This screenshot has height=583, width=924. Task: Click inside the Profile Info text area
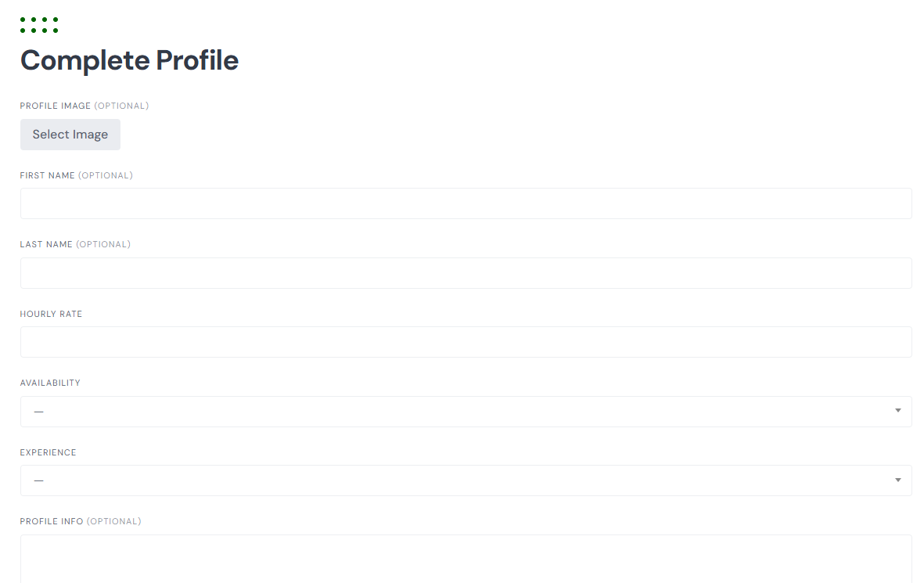click(466, 558)
